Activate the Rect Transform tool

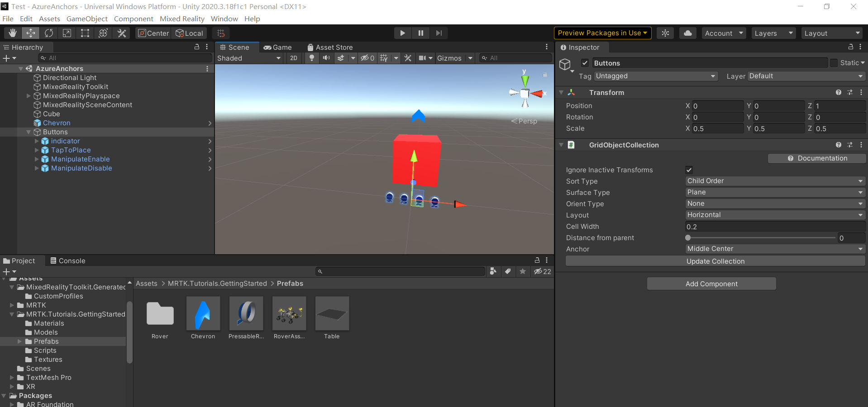pyautogui.click(x=85, y=33)
